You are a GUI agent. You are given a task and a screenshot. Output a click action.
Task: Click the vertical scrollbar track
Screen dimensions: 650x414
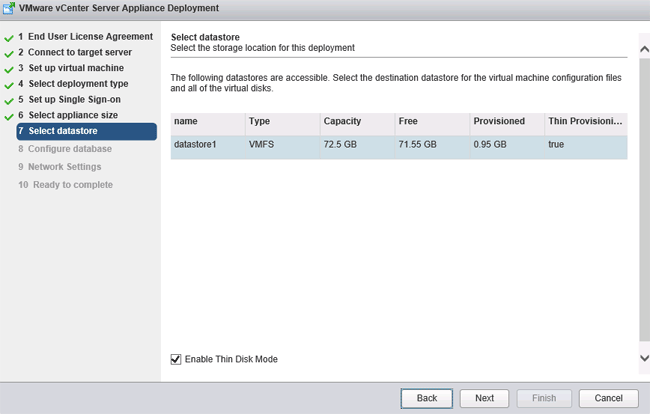pyautogui.click(x=644, y=199)
